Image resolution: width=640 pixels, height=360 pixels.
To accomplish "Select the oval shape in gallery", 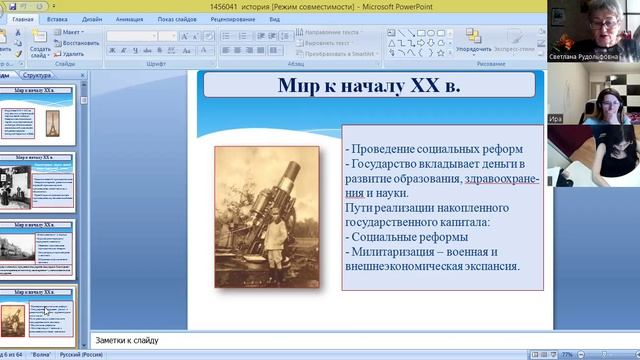I will click(x=431, y=33).
